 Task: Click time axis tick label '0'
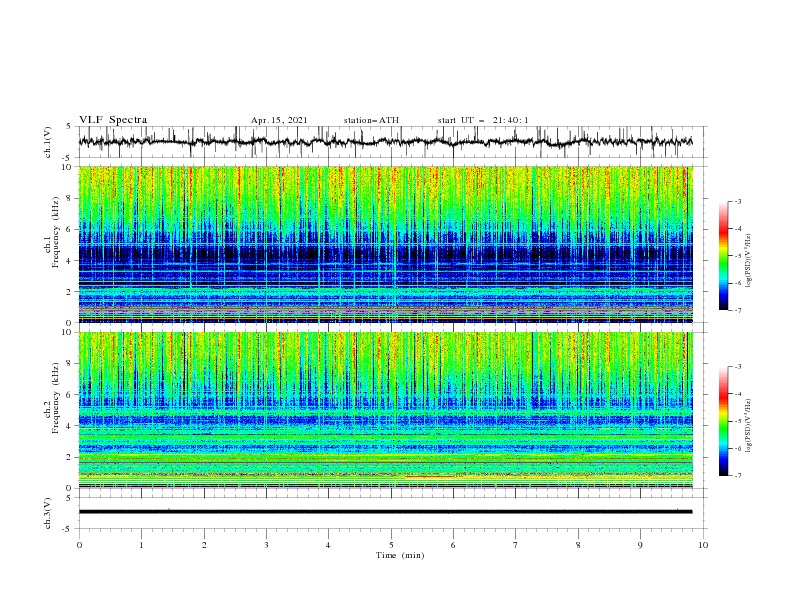click(x=79, y=545)
